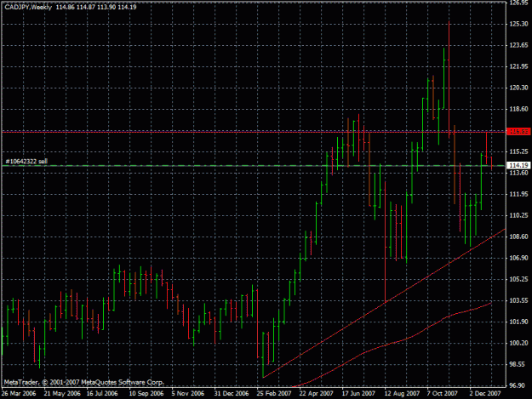532x399 pixels.
Task: Click the '22 Apr 2007' date label
Action: click(x=316, y=394)
